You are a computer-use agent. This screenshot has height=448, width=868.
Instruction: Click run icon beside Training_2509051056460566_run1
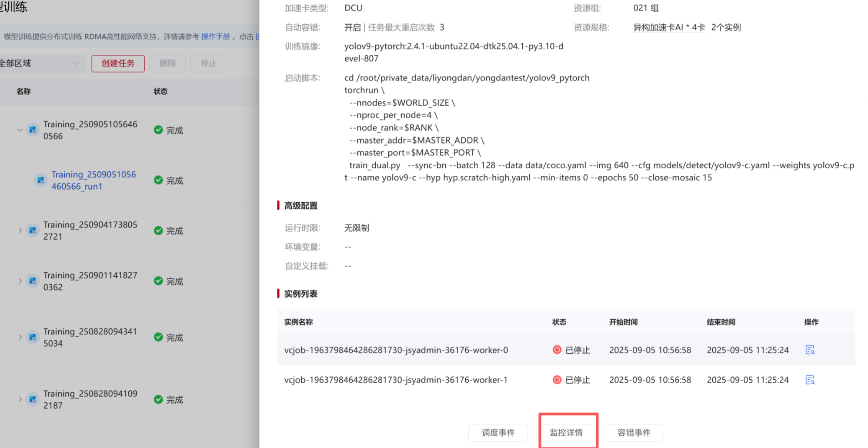(x=41, y=180)
